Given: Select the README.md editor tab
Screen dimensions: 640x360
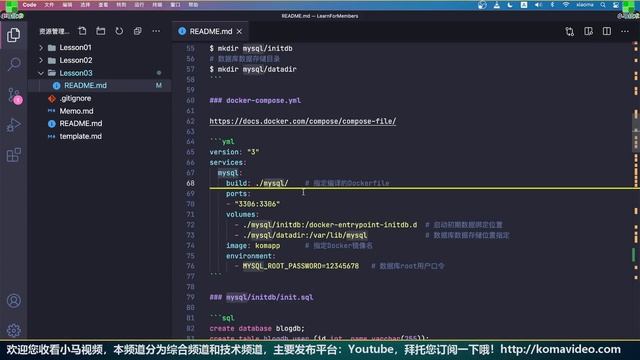Looking at the screenshot, I should pos(210,31).
